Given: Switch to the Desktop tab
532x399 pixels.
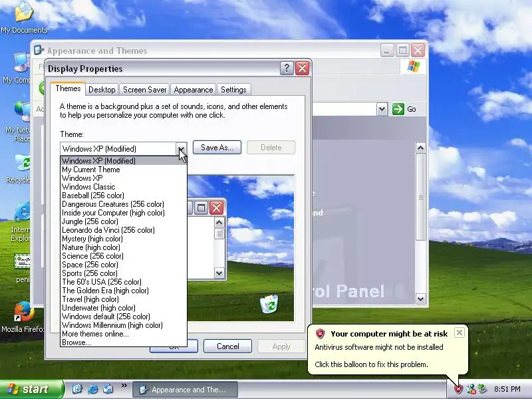Looking at the screenshot, I should [102, 90].
